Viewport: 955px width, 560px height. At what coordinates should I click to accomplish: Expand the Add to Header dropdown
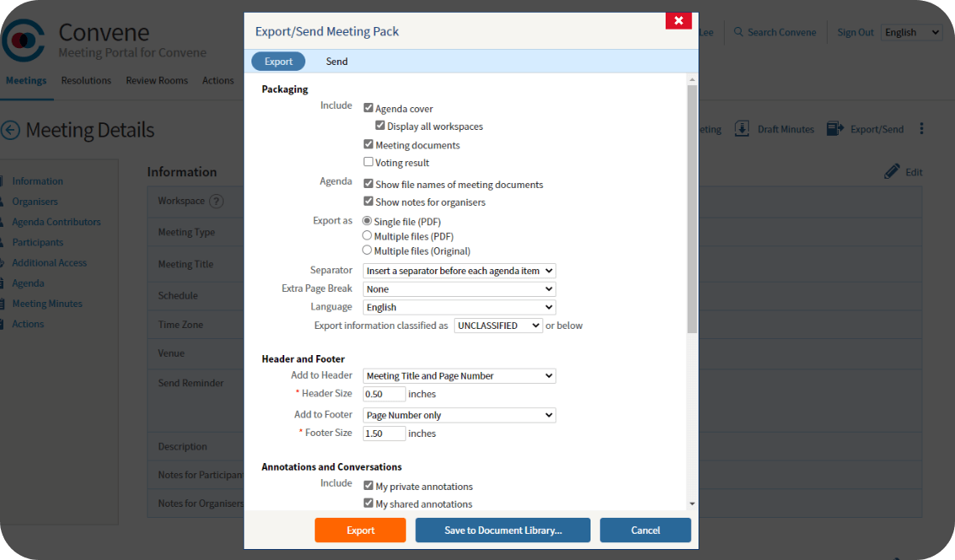[459, 376]
